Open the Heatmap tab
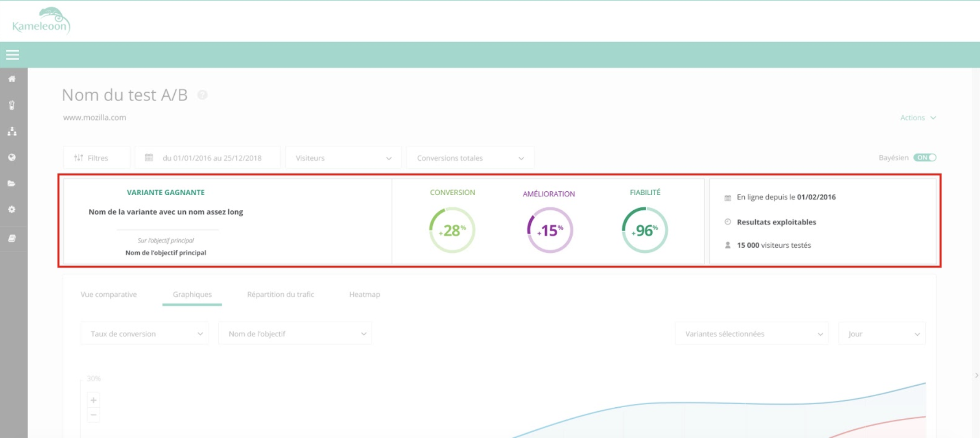 pos(364,294)
